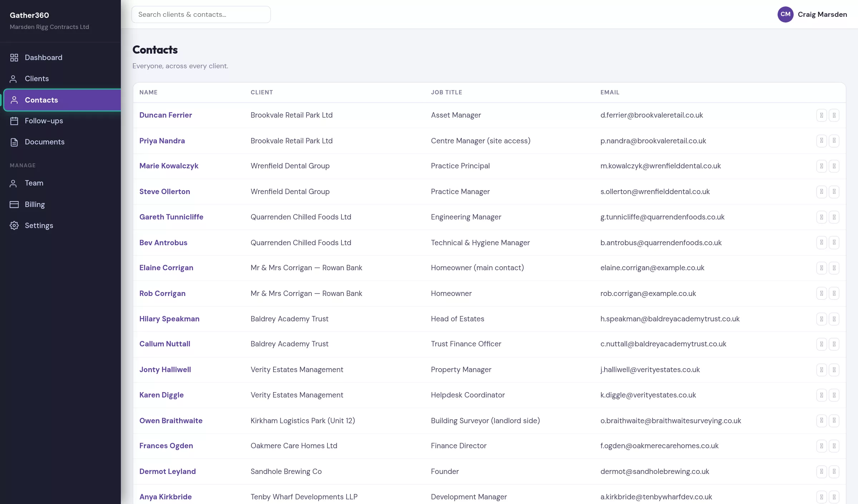Focus the Search clients & contacts field
This screenshot has height=504, width=858.
coord(201,15)
